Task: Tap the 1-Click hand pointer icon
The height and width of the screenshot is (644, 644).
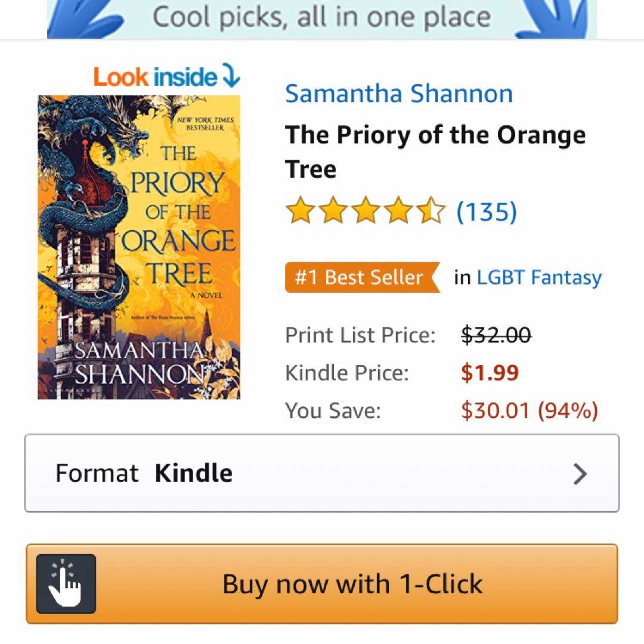Action: coord(66,584)
